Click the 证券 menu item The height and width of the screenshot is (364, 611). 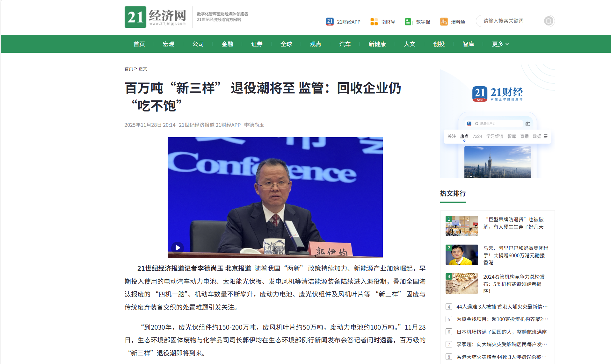[x=257, y=44]
